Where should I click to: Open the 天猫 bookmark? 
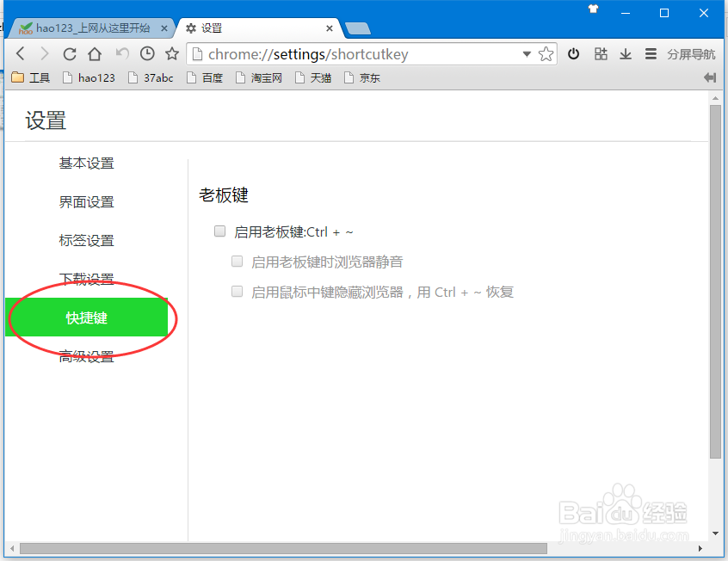(x=313, y=77)
